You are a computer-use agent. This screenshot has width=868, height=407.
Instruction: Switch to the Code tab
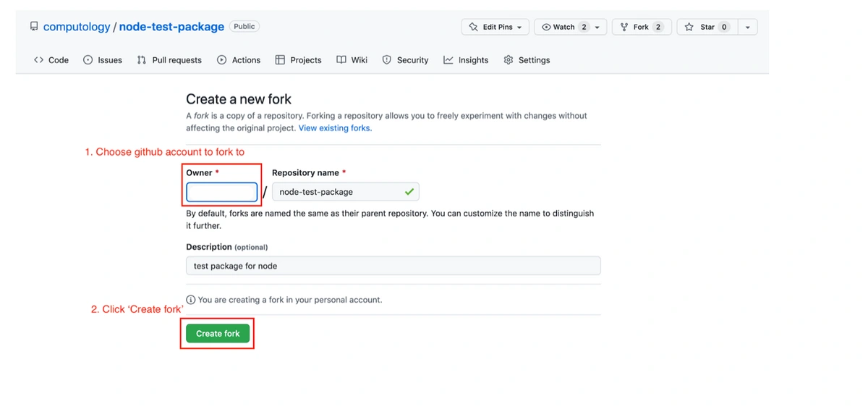point(51,60)
